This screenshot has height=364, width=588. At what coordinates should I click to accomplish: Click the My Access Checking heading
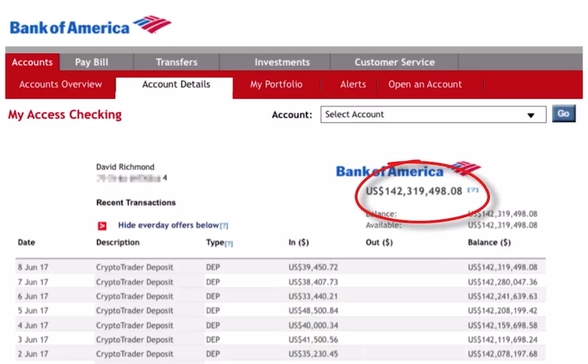click(x=65, y=115)
